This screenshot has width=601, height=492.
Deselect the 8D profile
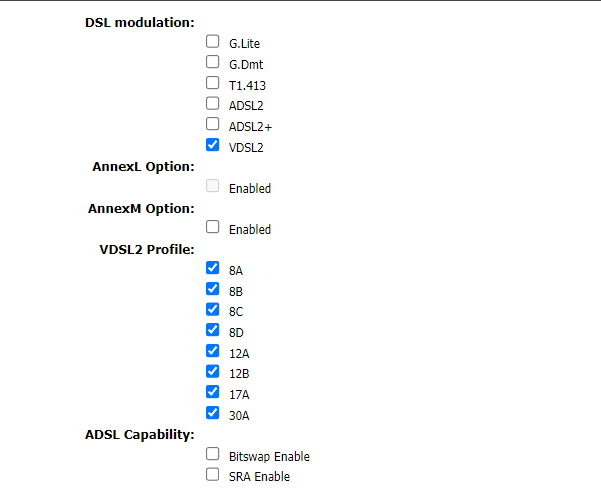click(212, 330)
